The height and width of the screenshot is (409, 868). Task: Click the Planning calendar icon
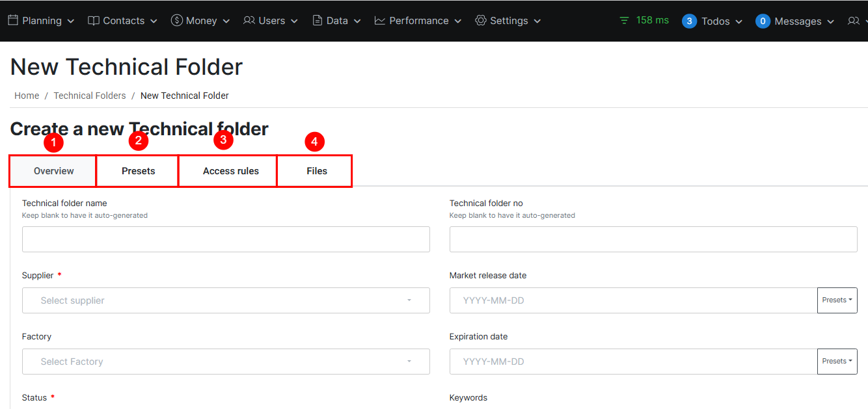(12, 20)
